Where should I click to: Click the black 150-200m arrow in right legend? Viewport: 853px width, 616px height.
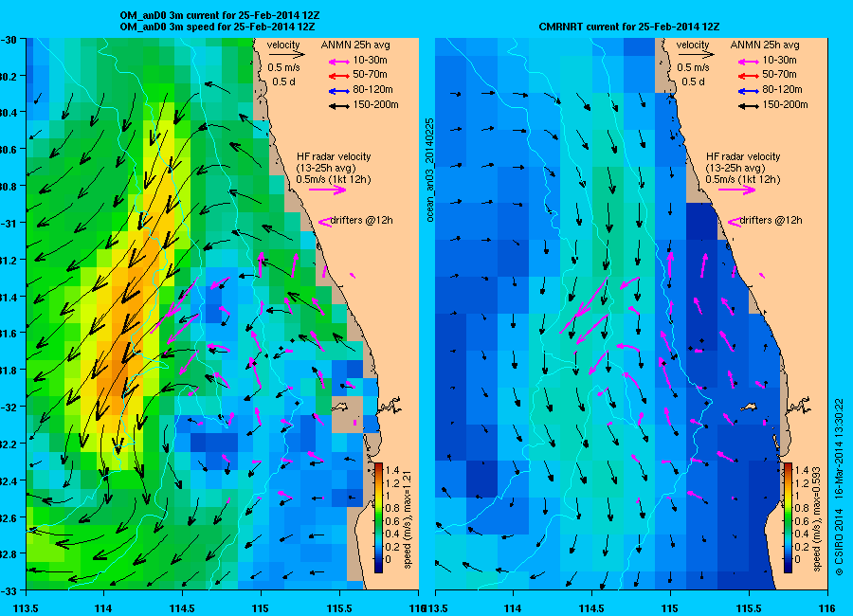click(x=749, y=106)
